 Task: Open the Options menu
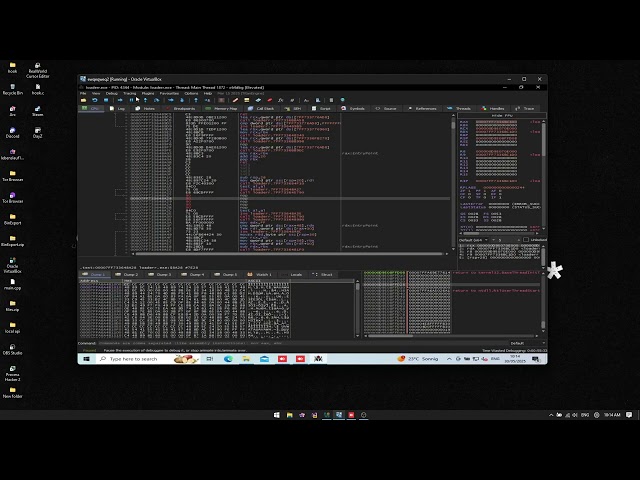191,93
